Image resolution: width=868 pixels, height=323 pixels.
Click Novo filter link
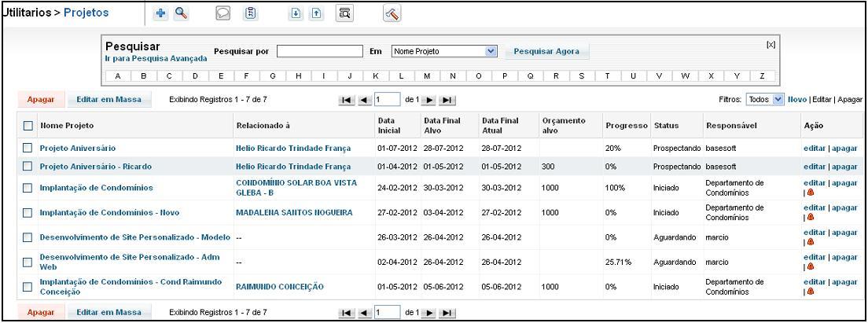click(x=797, y=100)
